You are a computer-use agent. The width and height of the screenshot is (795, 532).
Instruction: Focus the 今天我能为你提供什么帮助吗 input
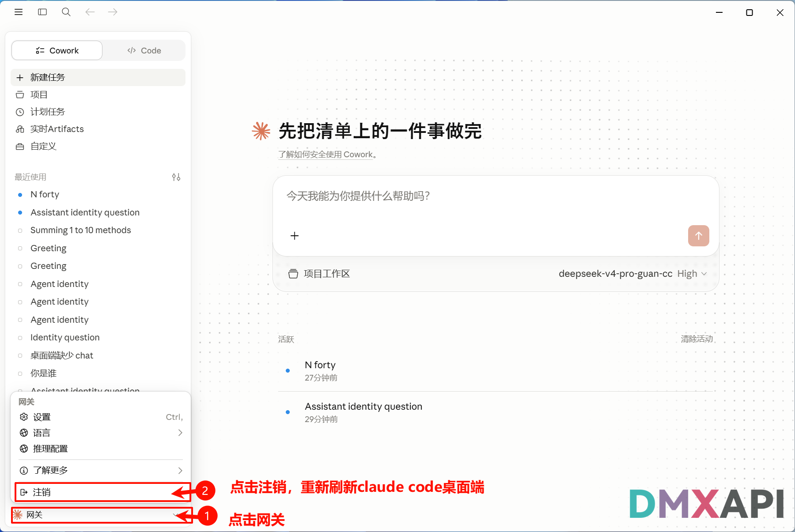[x=496, y=196]
